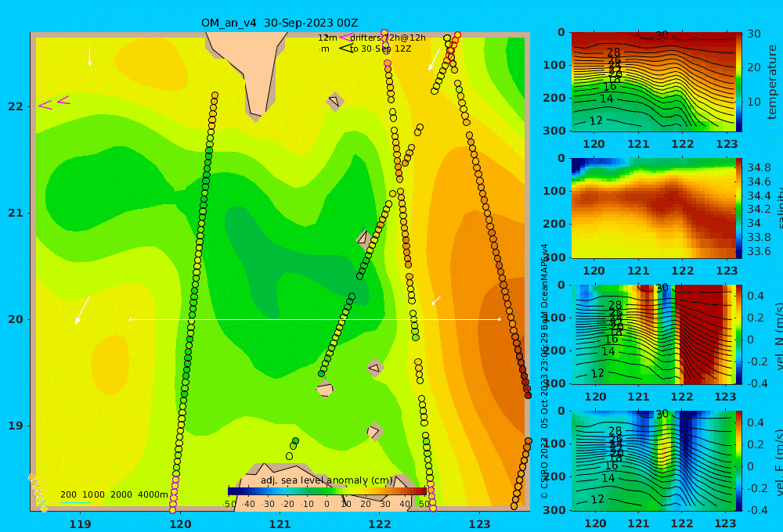Click the "to 30 Sep 12Z" legend text
Image resolution: width=783 pixels, height=532 pixels.
tap(381, 49)
